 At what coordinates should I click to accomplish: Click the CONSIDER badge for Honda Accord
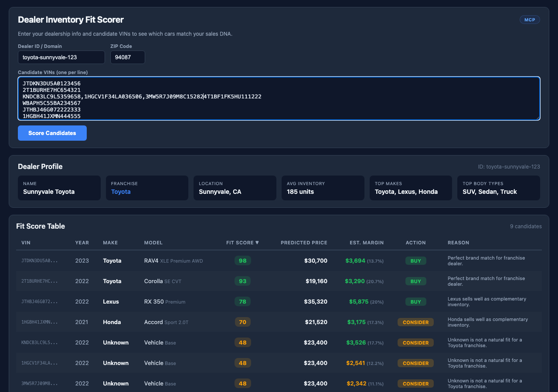tap(416, 322)
